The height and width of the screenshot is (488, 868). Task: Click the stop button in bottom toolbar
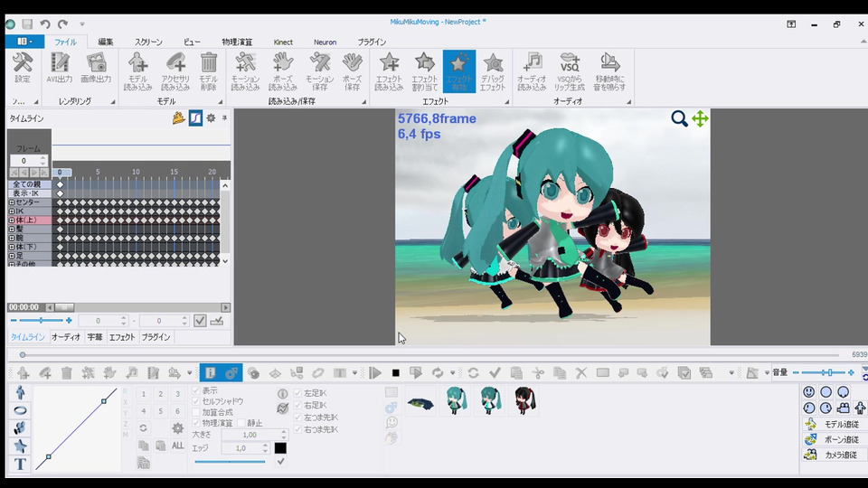pyautogui.click(x=395, y=373)
